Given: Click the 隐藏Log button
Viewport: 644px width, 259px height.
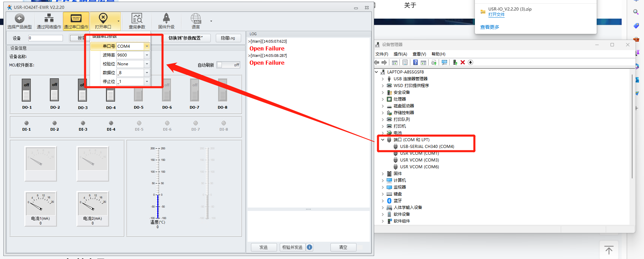Looking at the screenshot, I should [228, 38].
